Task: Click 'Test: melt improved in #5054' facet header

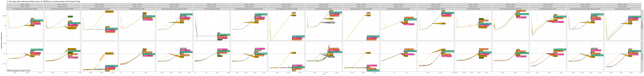Action: (x=137, y=9)
